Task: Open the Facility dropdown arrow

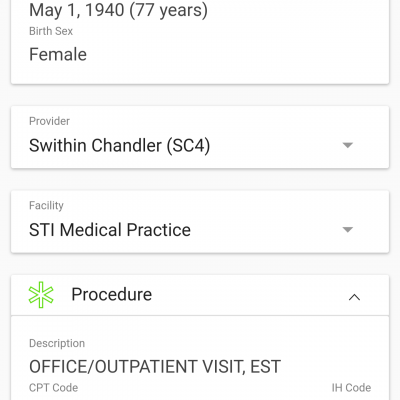Action: point(348,230)
